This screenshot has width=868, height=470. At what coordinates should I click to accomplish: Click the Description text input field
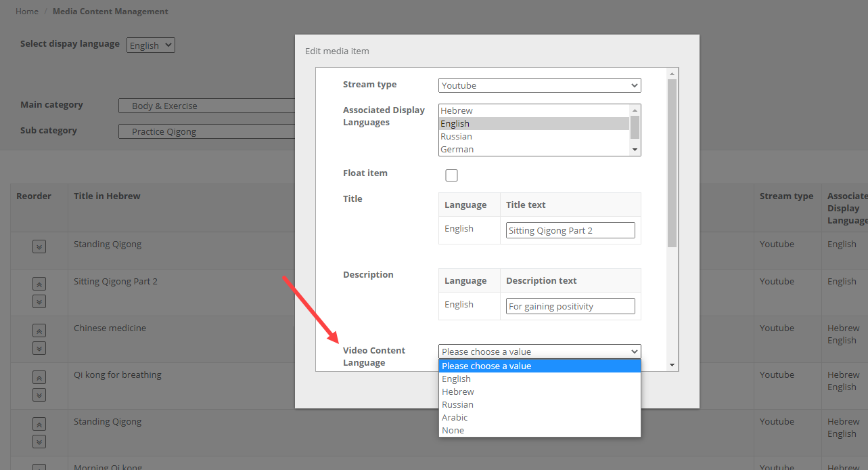click(570, 306)
